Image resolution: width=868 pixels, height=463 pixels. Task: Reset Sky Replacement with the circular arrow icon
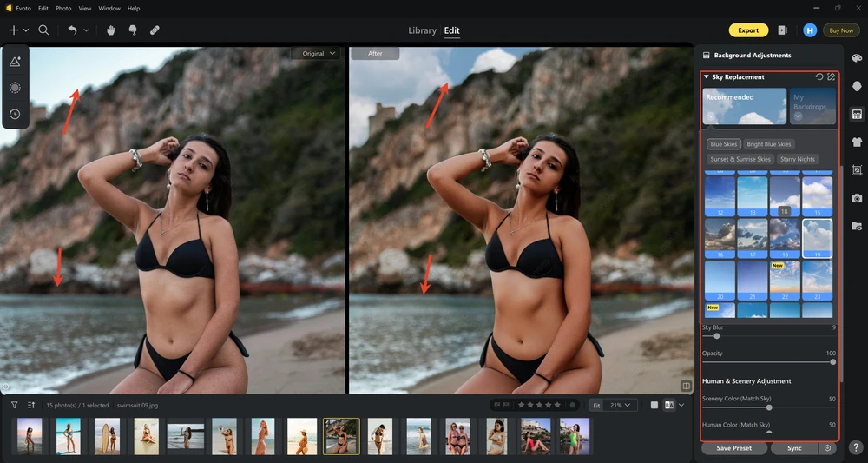click(819, 77)
